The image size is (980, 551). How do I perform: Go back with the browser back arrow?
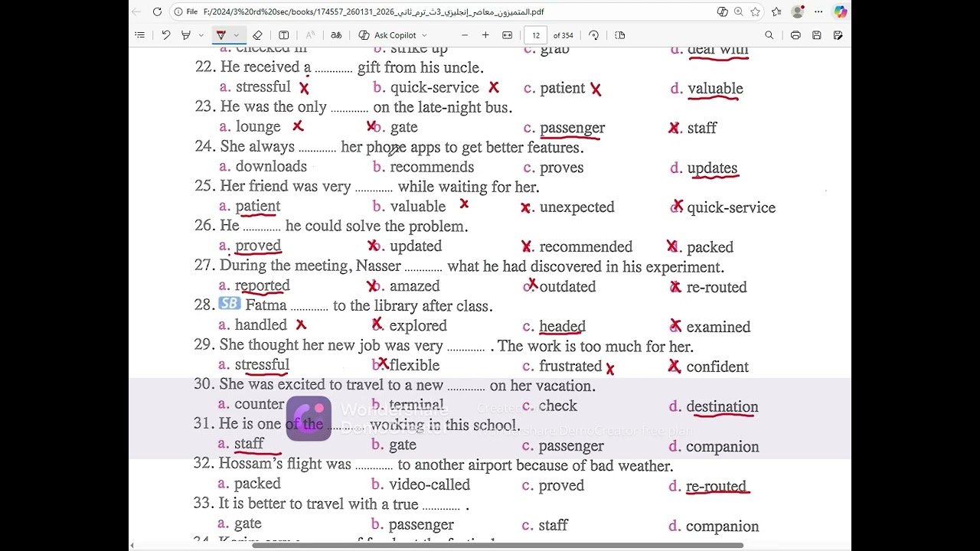(x=136, y=11)
